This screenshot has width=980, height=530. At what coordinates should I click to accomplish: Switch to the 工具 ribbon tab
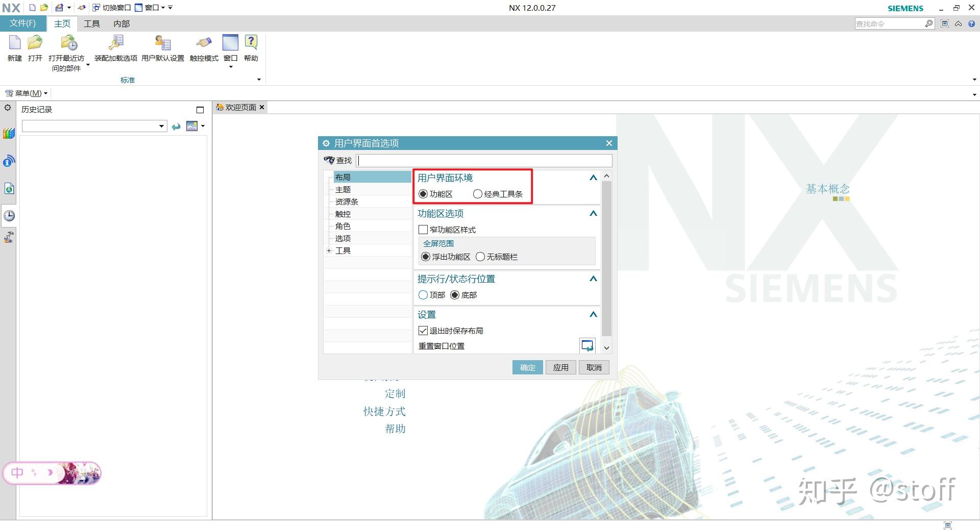91,23
